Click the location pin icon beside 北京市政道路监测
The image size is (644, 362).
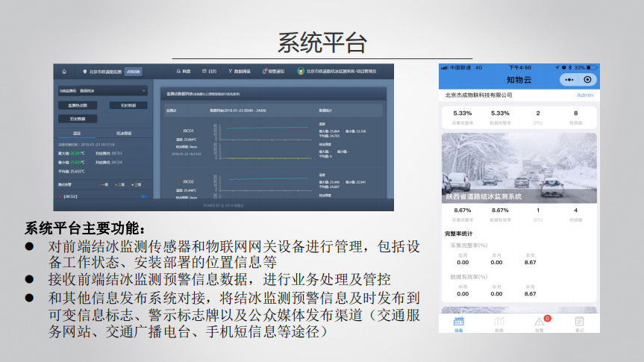click(x=85, y=72)
